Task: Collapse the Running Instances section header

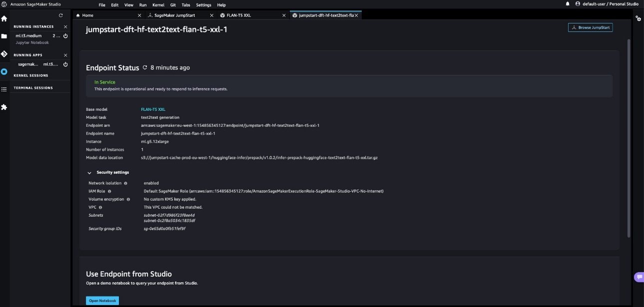Action: click(33, 26)
